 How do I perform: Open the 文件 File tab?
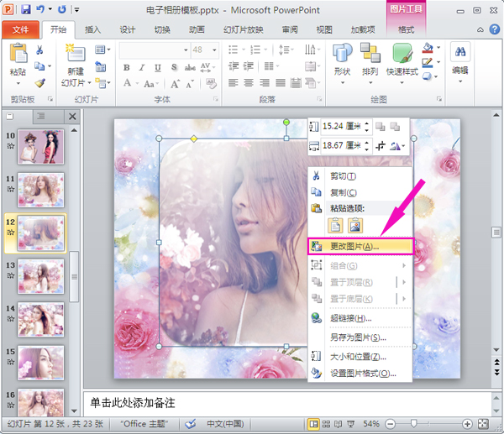tap(20, 30)
